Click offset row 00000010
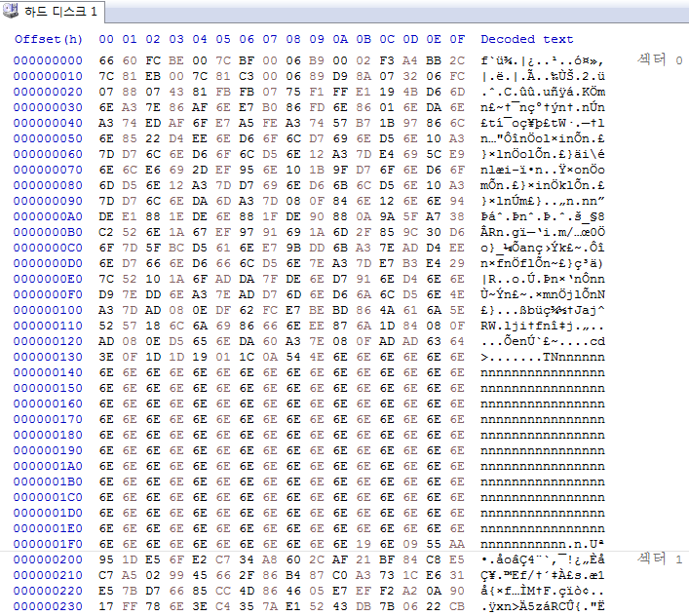 (x=48, y=76)
